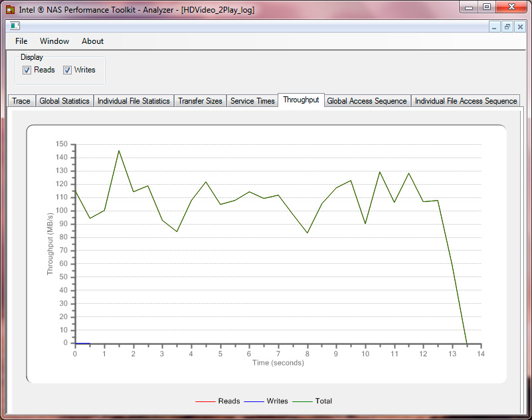Click the red Reads legend swatch
This screenshot has height=420, width=532.
[x=205, y=401]
